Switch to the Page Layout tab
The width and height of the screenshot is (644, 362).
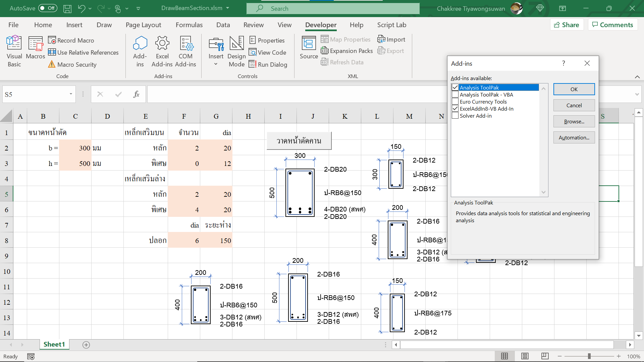click(x=143, y=25)
